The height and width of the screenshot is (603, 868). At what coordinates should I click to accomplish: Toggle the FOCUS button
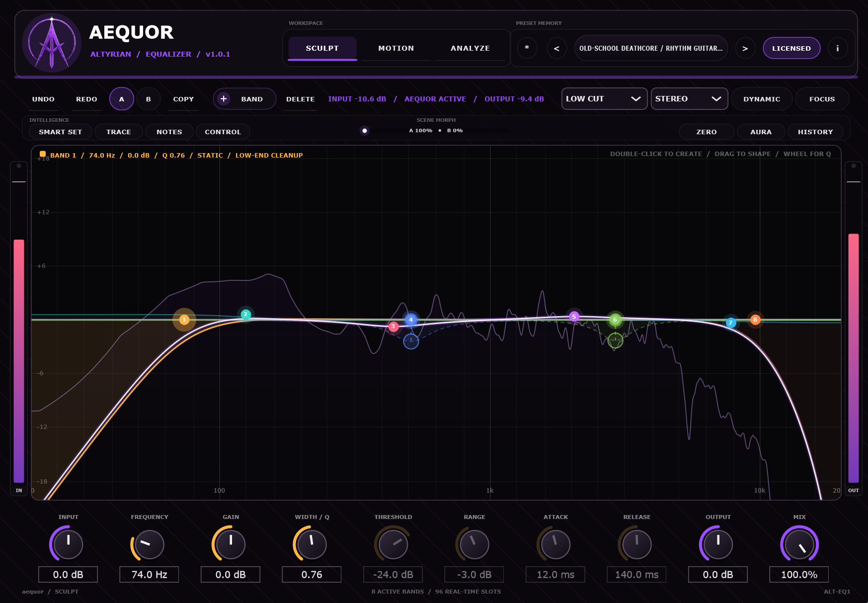[x=822, y=99]
